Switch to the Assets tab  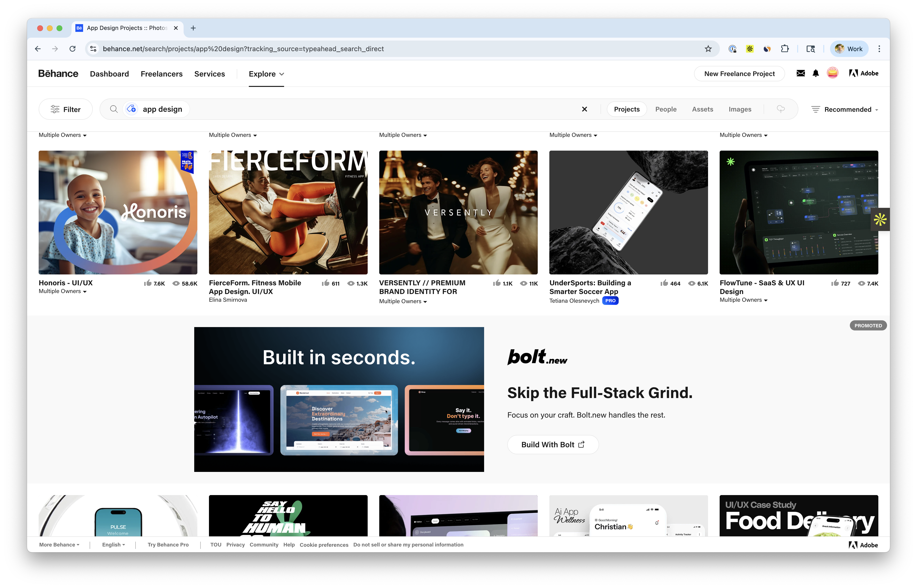click(x=702, y=109)
